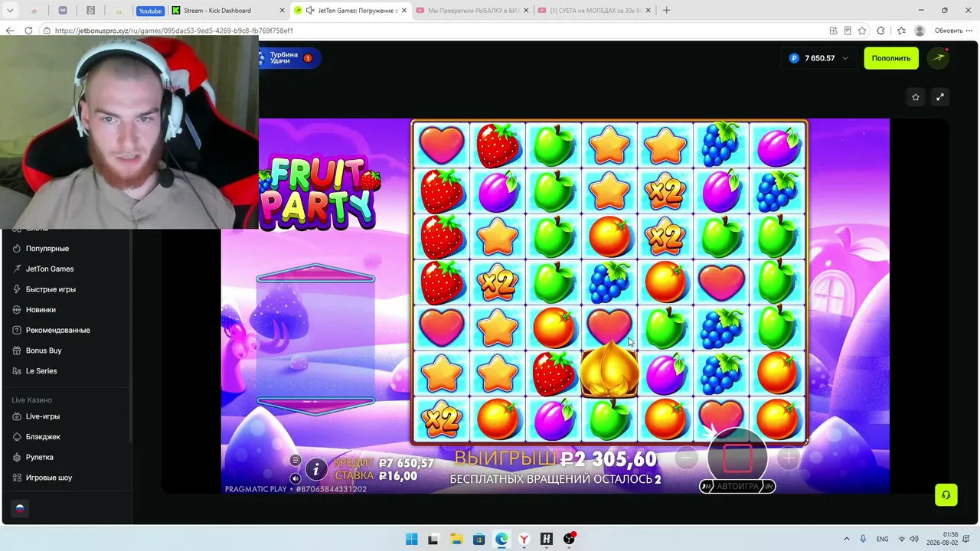980x551 pixels.
Task: Open Рекомендованные in the sidebar
Action: [58, 330]
